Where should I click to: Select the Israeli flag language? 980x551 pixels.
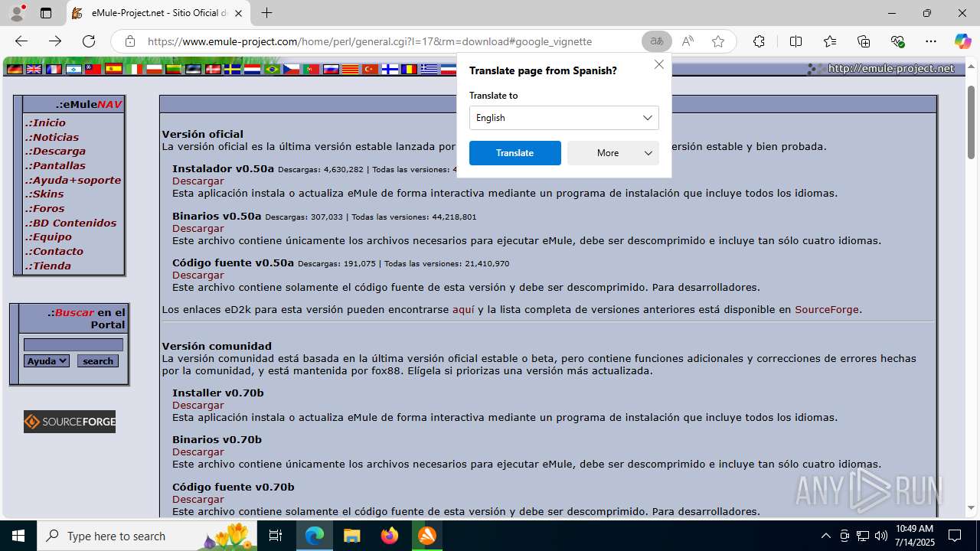[x=73, y=69]
